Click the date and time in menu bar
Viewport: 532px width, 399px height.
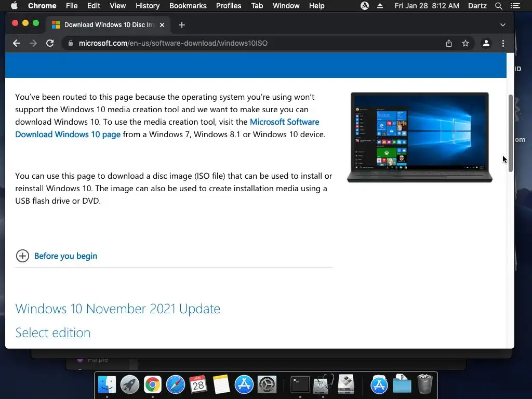427,6
